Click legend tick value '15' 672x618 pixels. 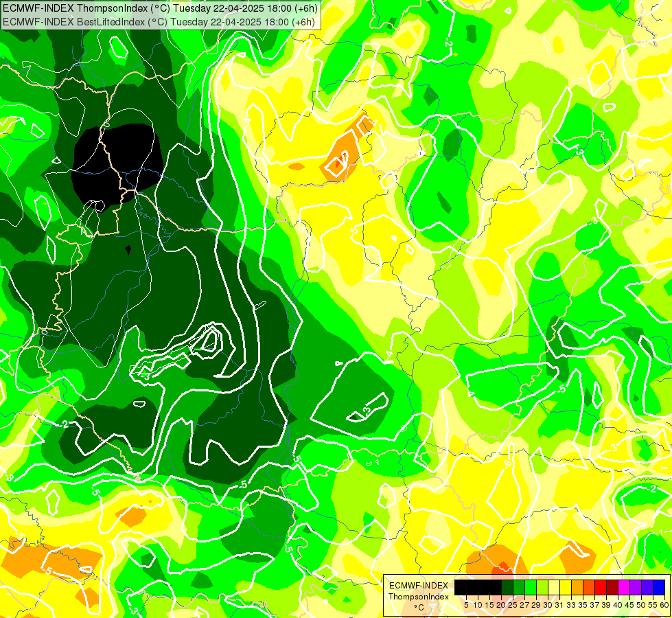[x=489, y=605]
